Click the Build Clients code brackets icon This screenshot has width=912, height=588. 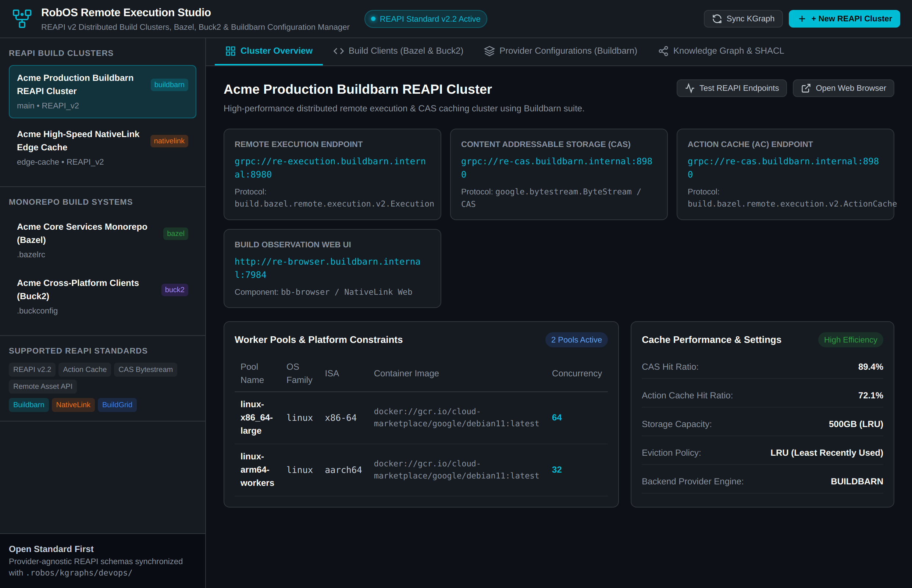coord(339,51)
